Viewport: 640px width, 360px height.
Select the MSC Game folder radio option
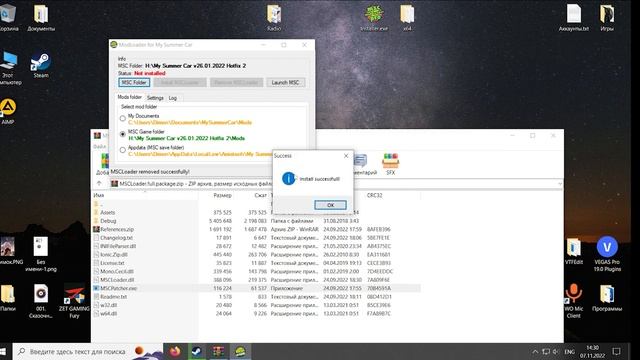[122, 134]
